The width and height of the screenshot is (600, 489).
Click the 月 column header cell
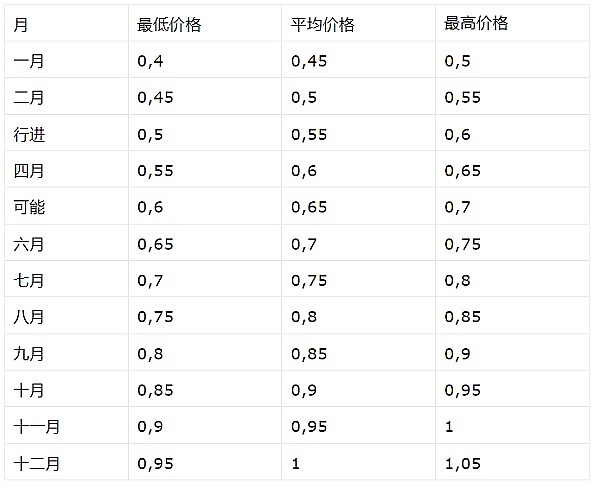(21, 24)
